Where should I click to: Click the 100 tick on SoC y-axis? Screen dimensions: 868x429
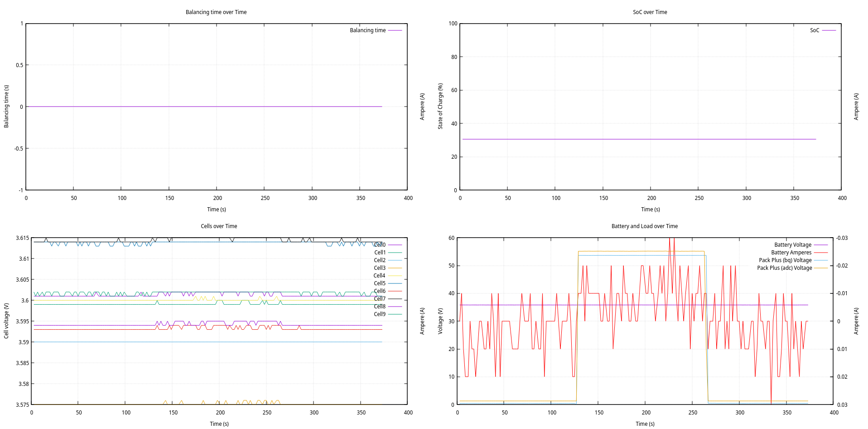pos(453,24)
